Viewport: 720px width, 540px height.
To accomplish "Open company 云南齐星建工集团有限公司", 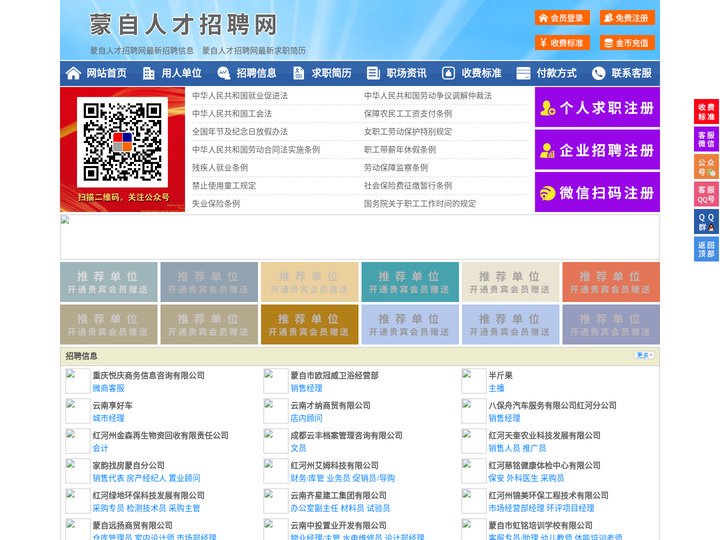I will (338, 495).
